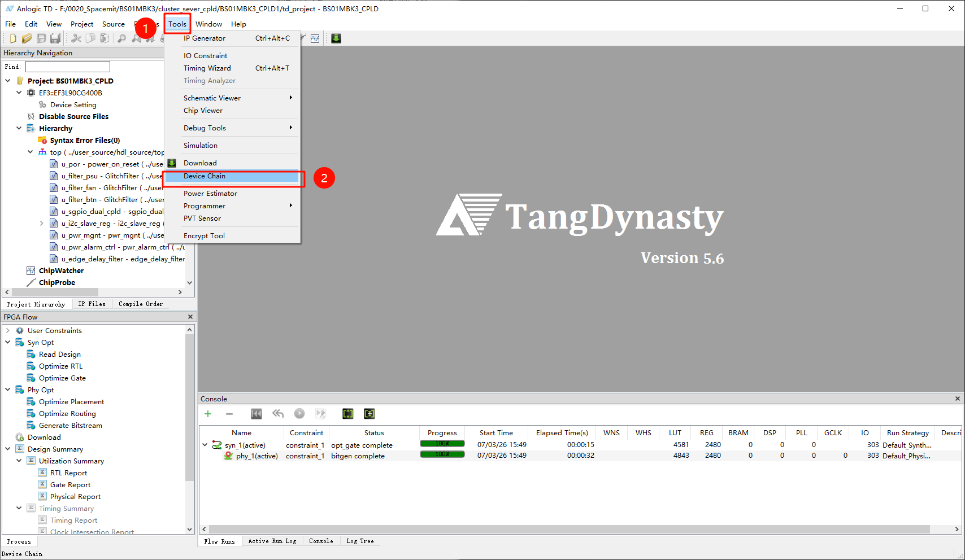Collapse the Project BS01MBK3_CPLD node
This screenshot has height=560, width=965.
[8, 81]
